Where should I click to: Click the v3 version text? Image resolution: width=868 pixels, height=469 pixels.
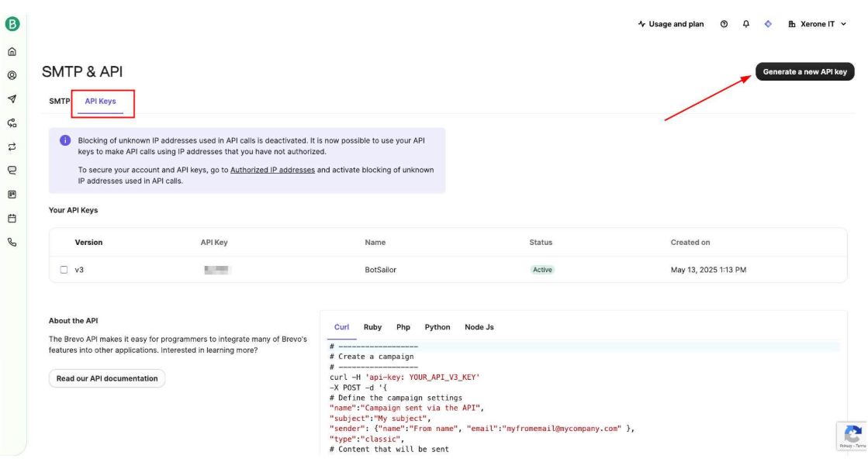(x=79, y=270)
